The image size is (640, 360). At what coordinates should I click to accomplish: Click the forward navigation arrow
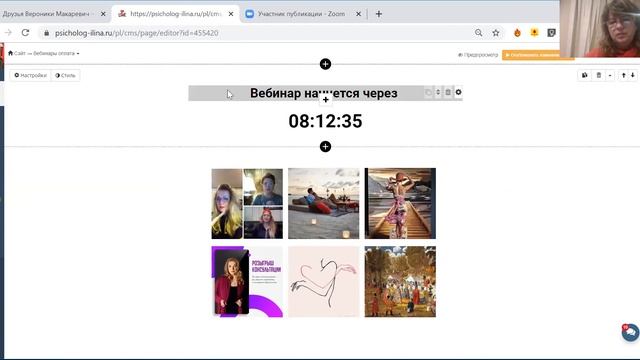coord(8,33)
